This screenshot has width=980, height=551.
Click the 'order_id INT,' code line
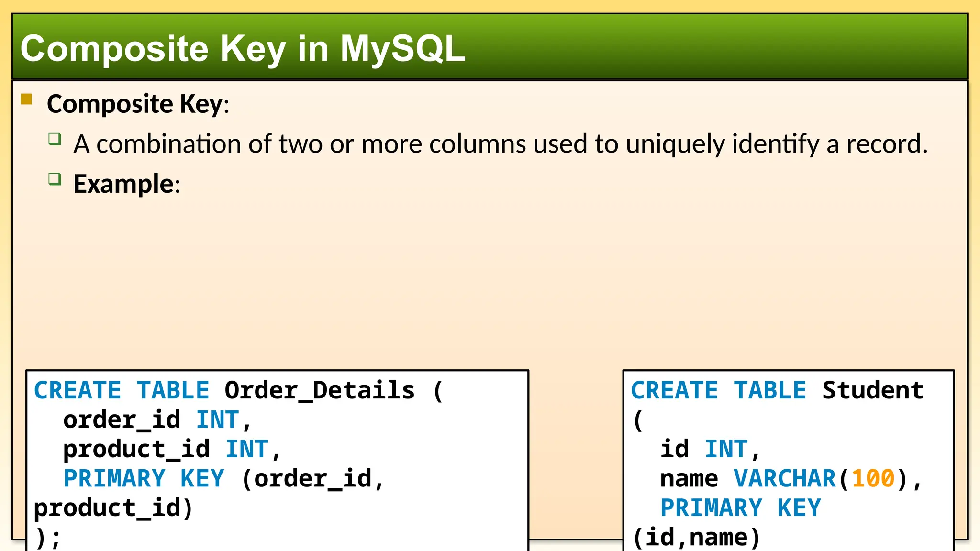click(157, 420)
